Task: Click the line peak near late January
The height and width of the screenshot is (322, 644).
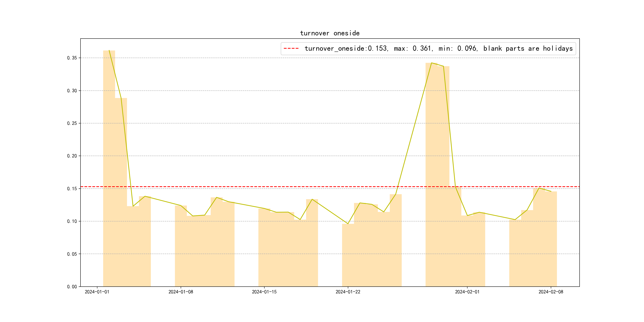Action: [432, 63]
